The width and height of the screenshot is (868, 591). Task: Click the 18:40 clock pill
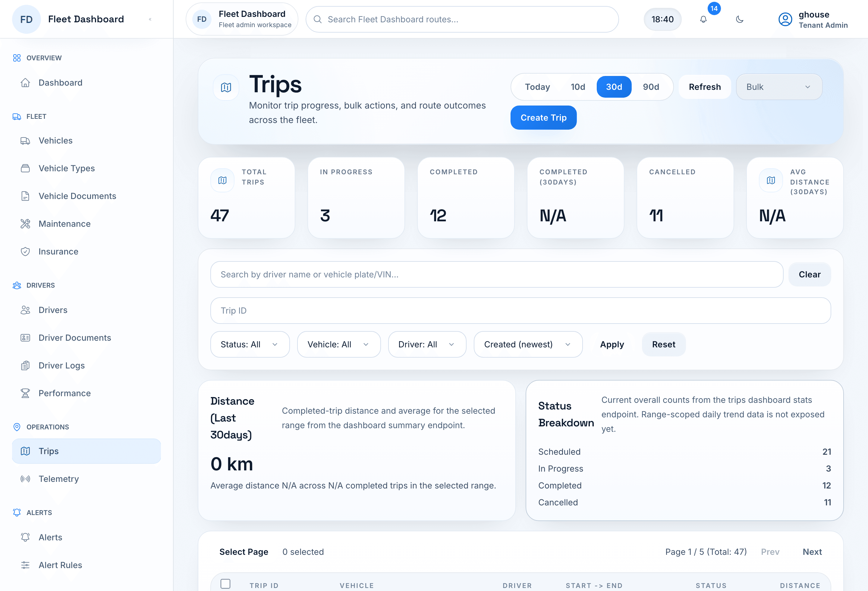(662, 19)
